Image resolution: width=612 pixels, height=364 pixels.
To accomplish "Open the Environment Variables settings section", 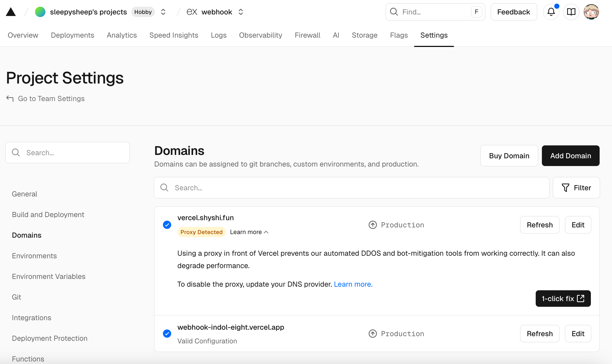I will [x=48, y=276].
